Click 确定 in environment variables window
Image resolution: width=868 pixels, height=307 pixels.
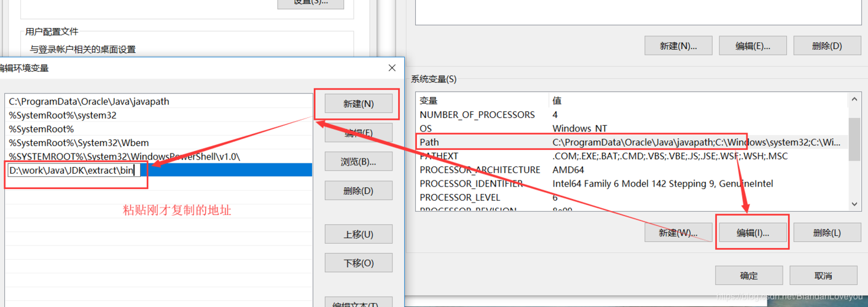(749, 276)
